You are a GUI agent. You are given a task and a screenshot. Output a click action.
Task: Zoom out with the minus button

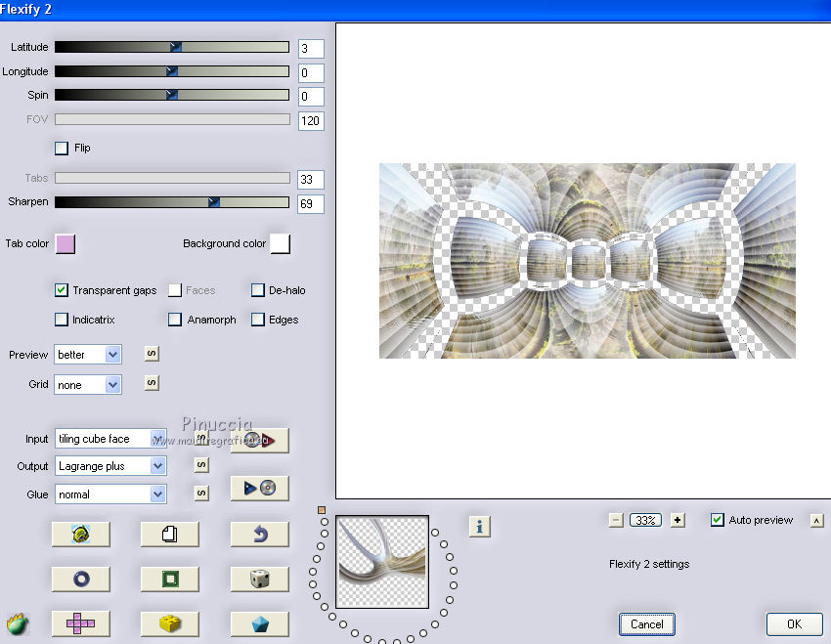coord(616,520)
